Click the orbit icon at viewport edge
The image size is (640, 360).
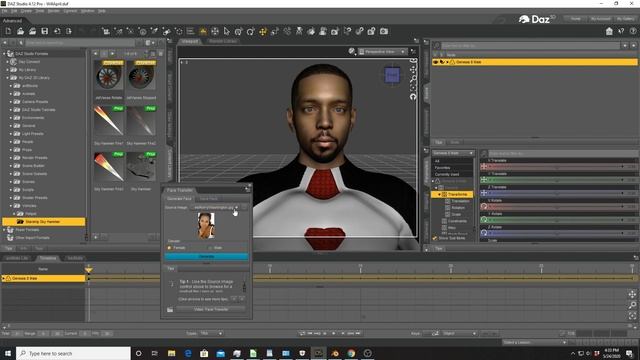(413, 96)
